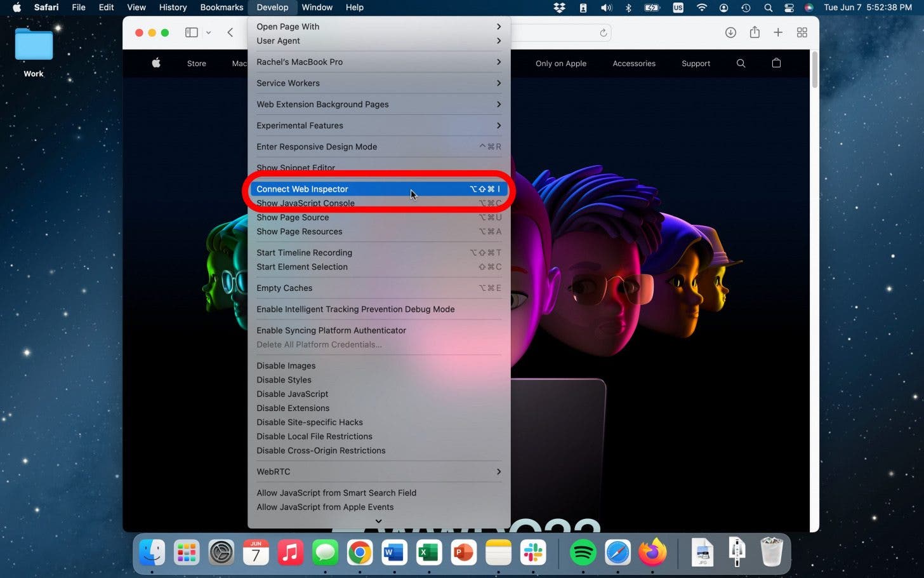The height and width of the screenshot is (578, 924).
Task: Click the down arrow at menu bottom
Action: tap(378, 521)
